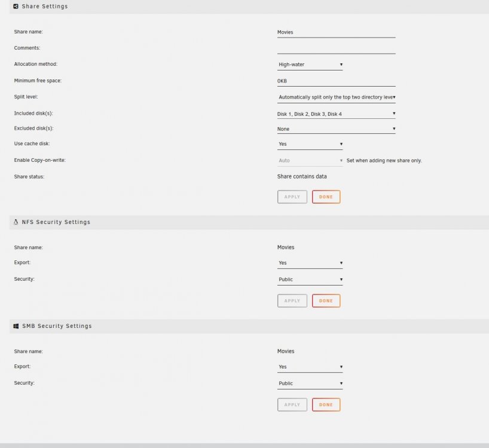Click the 'Minimum free space:' label
This screenshot has width=489, height=448.
pos(38,81)
